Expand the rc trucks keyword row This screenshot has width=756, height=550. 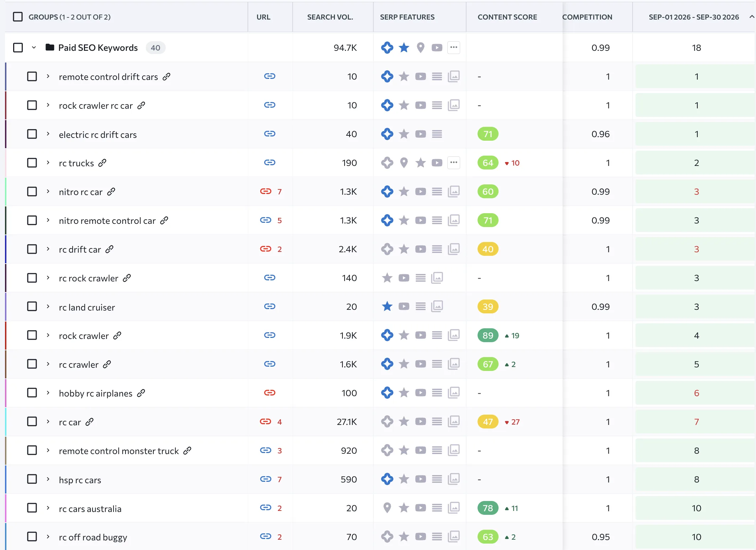click(48, 162)
